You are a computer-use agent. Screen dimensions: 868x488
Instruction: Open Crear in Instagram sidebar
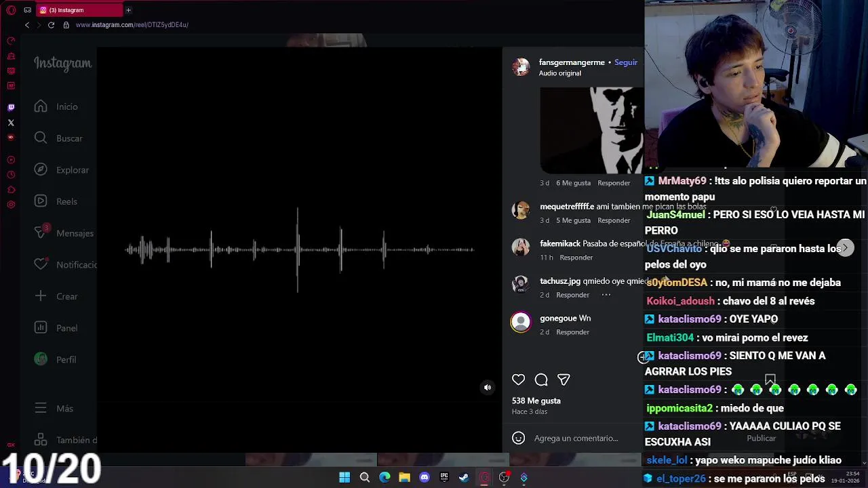tap(58, 296)
